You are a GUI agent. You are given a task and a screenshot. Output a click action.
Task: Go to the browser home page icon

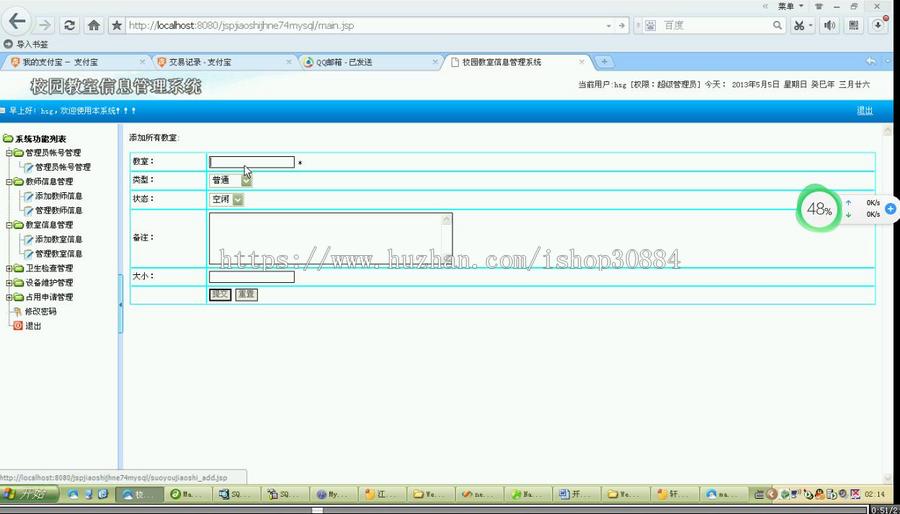tap(94, 25)
